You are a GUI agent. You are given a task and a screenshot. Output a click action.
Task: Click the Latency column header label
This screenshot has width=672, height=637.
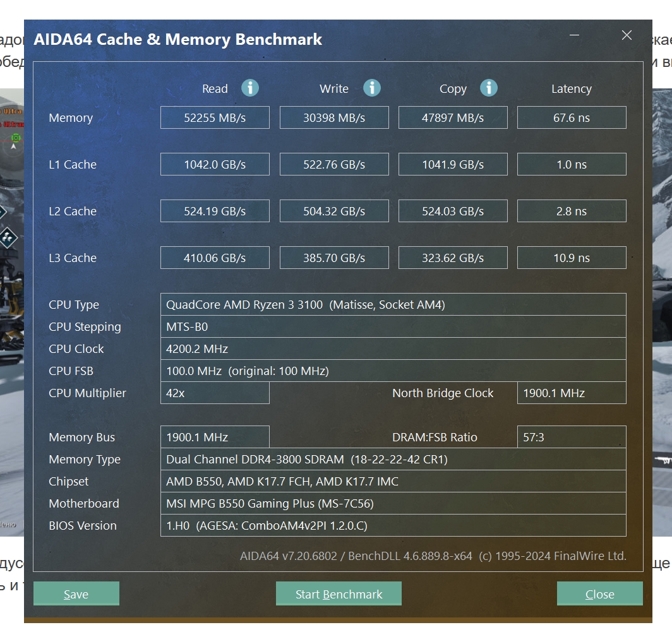point(572,89)
